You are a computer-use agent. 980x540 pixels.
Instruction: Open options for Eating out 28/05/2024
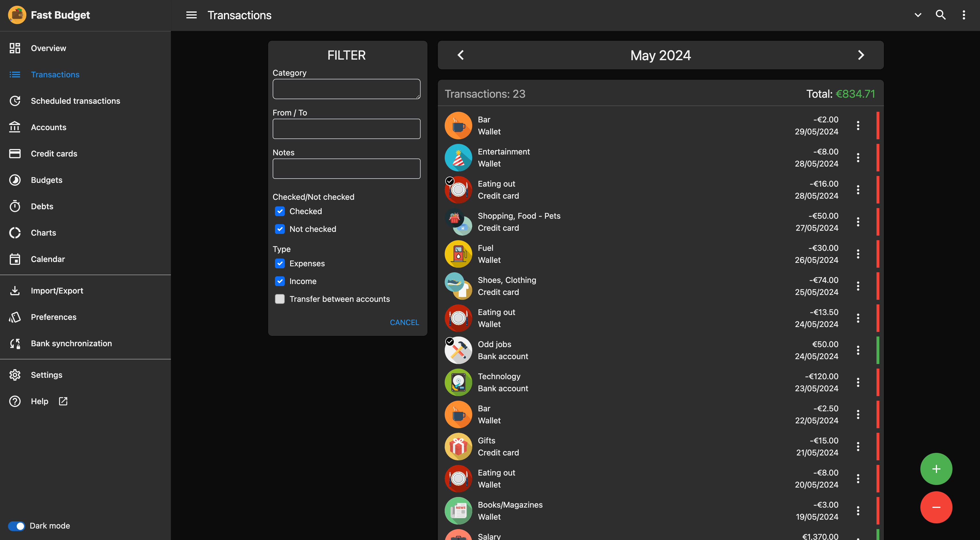pyautogui.click(x=858, y=190)
